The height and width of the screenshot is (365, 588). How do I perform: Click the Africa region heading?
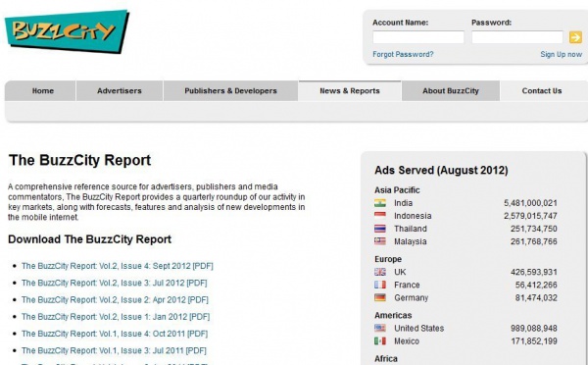(386, 359)
